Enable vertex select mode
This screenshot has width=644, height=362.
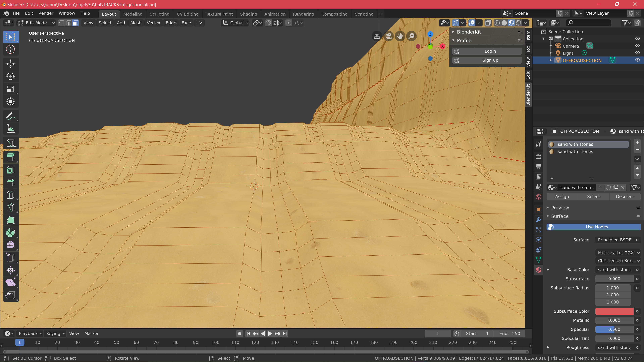(61, 23)
